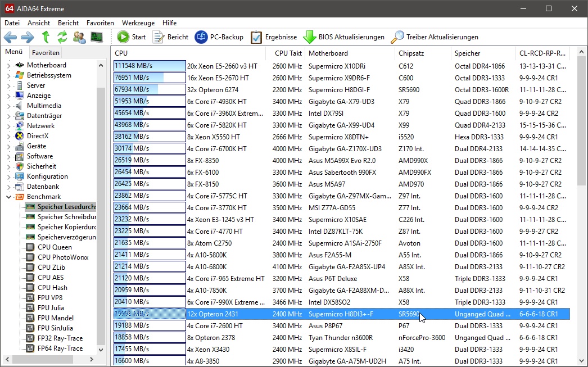Click the CPU Hash benchmark icon

click(x=30, y=288)
